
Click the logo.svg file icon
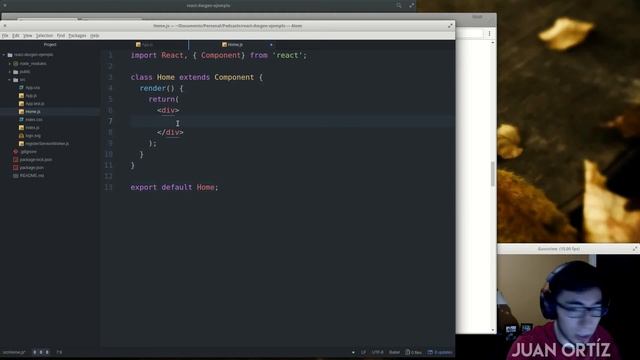pos(21,136)
